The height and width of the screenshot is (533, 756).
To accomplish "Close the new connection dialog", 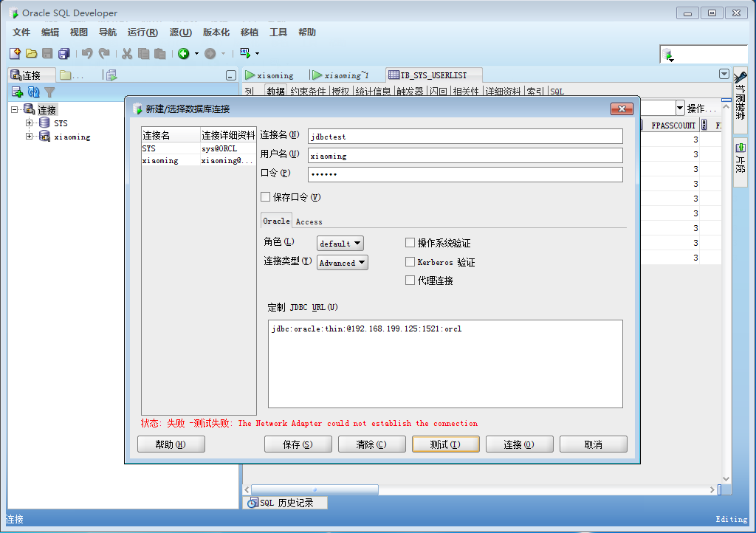I will (622, 109).
